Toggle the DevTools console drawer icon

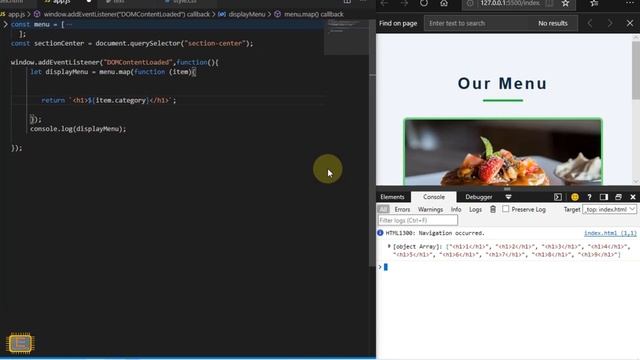click(558, 197)
